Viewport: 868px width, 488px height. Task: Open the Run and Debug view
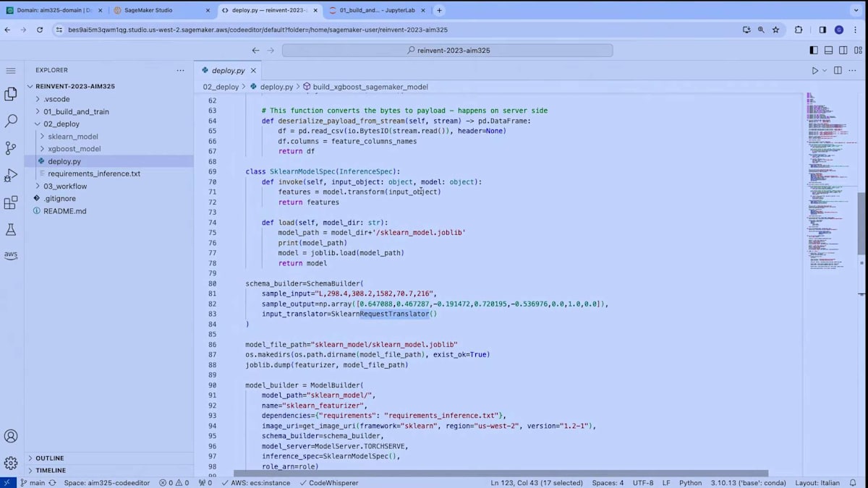tap(11, 176)
